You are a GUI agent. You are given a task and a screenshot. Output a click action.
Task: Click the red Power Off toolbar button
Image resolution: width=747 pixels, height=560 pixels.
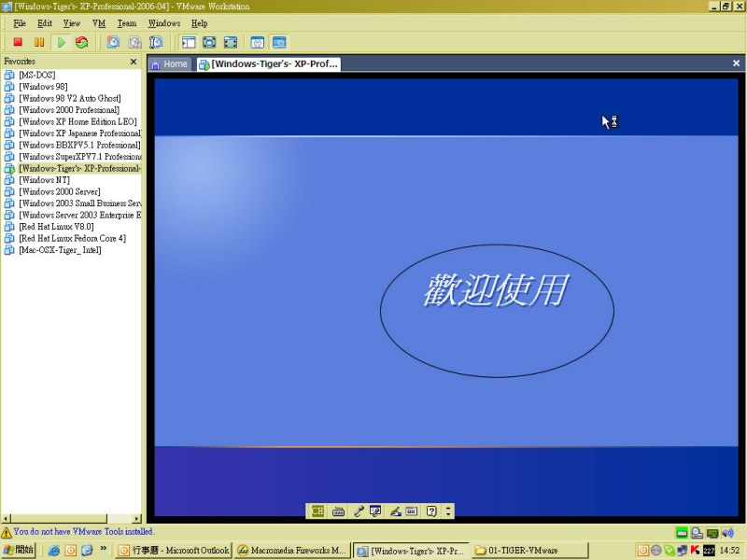[18, 42]
